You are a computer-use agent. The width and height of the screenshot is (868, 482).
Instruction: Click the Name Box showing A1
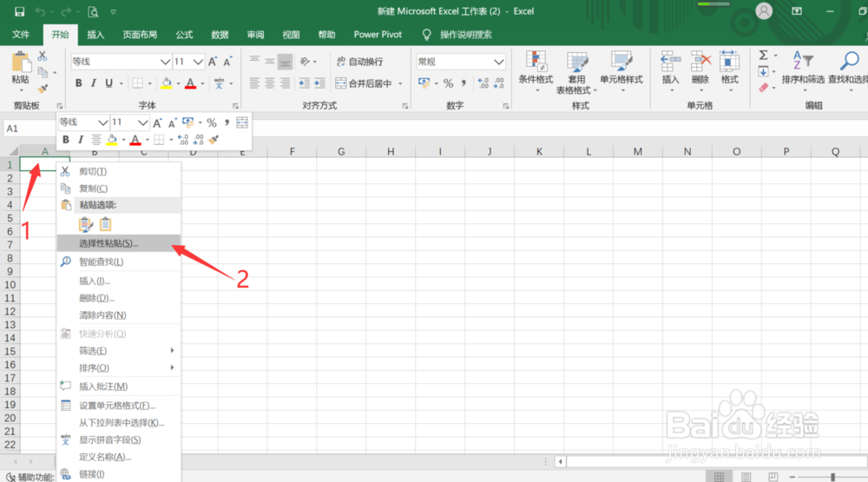(x=30, y=129)
